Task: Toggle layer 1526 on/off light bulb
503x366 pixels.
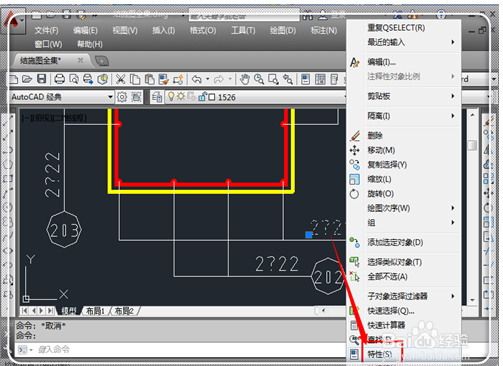Action: click(x=171, y=97)
